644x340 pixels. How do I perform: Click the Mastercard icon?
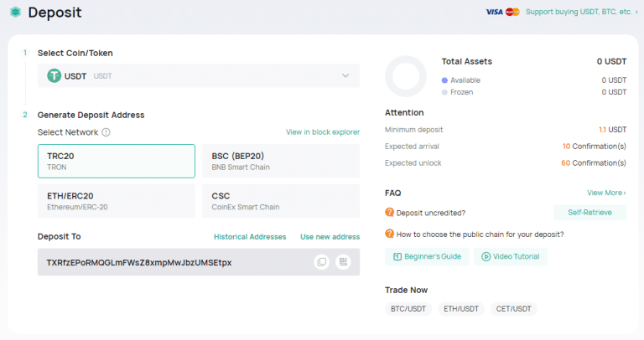pos(512,12)
